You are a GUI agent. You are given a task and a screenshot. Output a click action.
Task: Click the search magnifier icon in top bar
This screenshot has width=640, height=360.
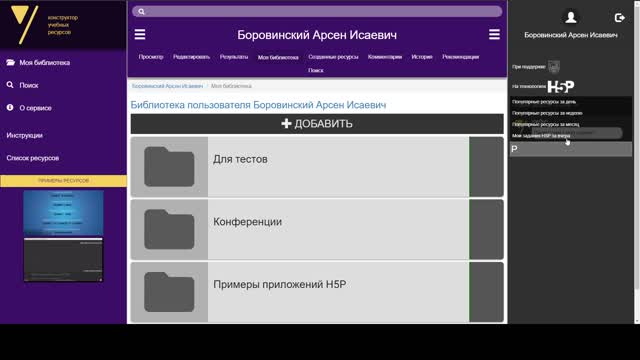pyautogui.click(x=141, y=11)
